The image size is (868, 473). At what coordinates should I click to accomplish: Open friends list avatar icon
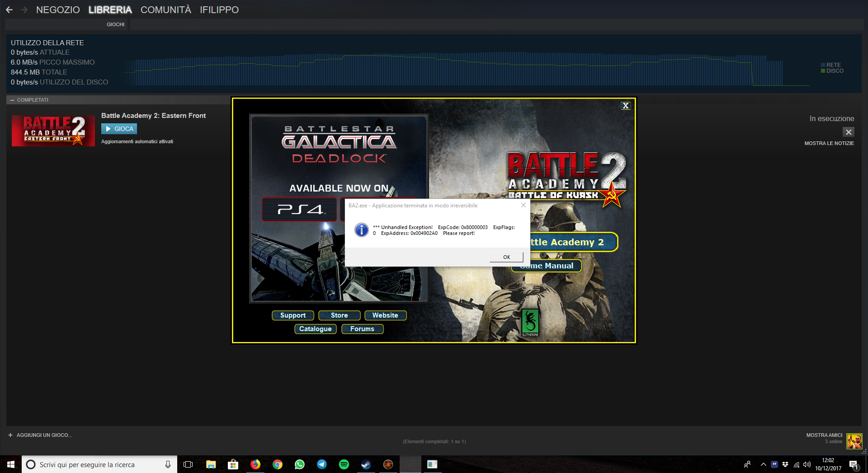coord(854,441)
